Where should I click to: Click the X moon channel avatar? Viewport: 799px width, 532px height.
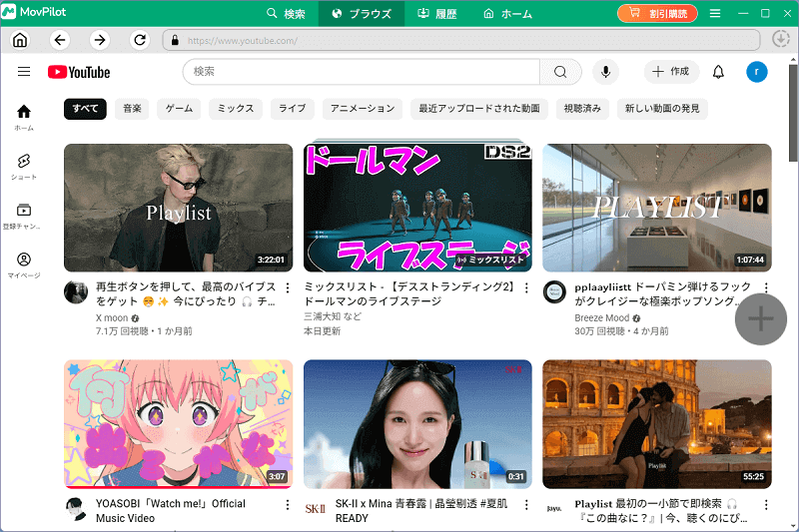pyautogui.click(x=76, y=292)
